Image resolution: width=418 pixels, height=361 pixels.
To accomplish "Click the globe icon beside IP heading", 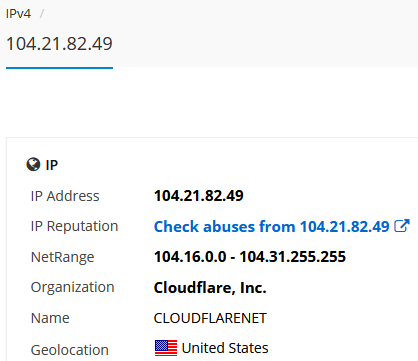I will [33, 165].
